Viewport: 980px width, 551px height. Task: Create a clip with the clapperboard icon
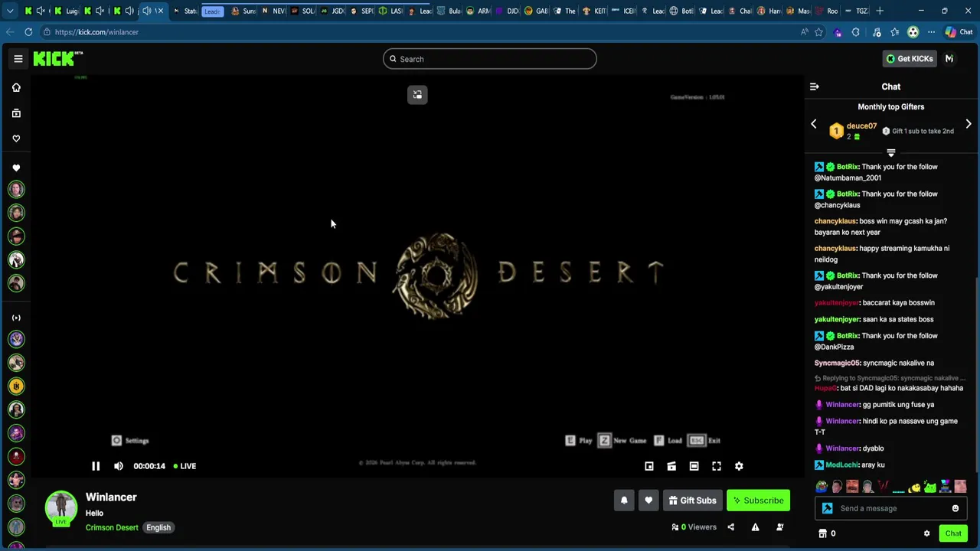671,466
